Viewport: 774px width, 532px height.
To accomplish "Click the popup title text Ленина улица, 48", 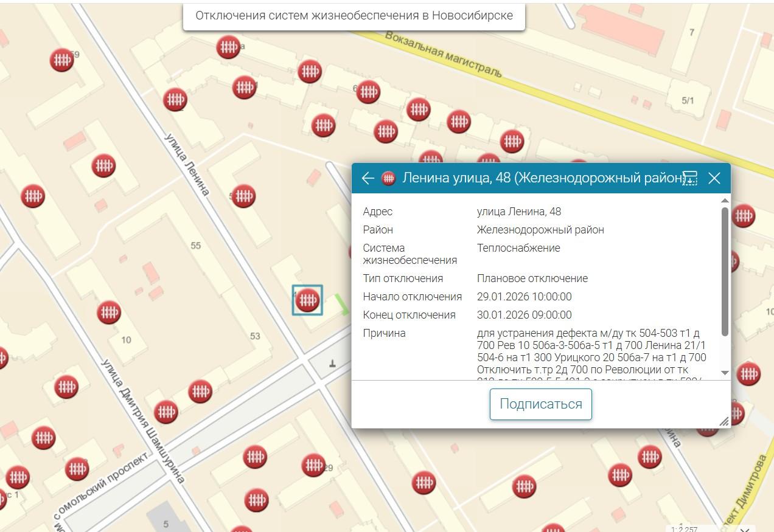I will pyautogui.click(x=542, y=178).
